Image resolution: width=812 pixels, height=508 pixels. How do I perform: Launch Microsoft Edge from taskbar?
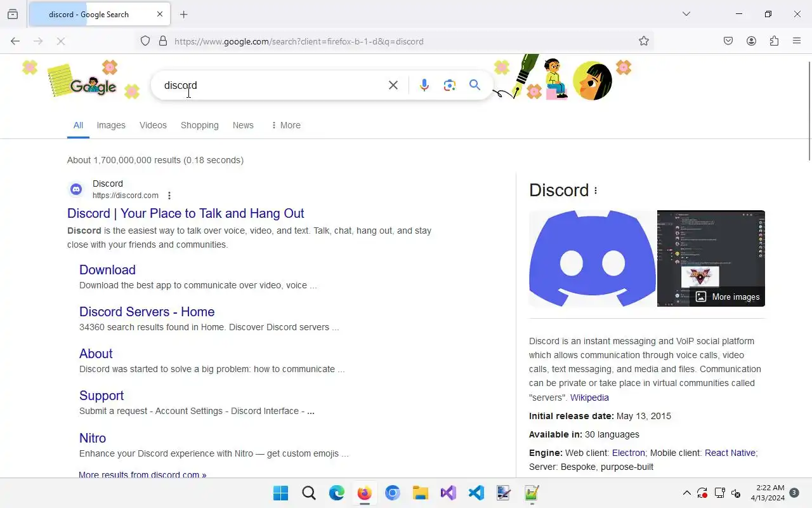337,493
